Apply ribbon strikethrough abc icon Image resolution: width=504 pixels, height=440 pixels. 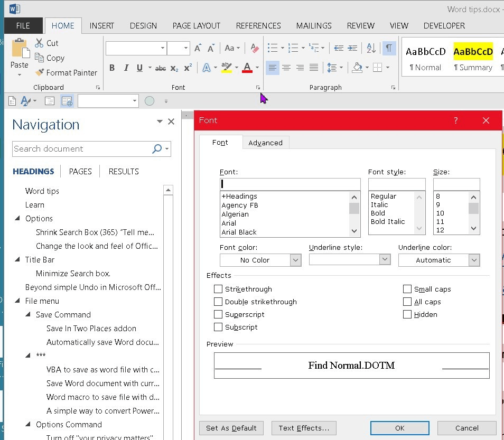[161, 68]
